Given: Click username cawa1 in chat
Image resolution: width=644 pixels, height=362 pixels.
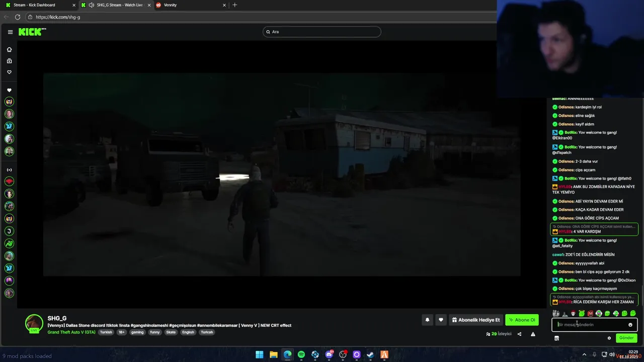Looking at the screenshot, I should (x=558, y=255).
